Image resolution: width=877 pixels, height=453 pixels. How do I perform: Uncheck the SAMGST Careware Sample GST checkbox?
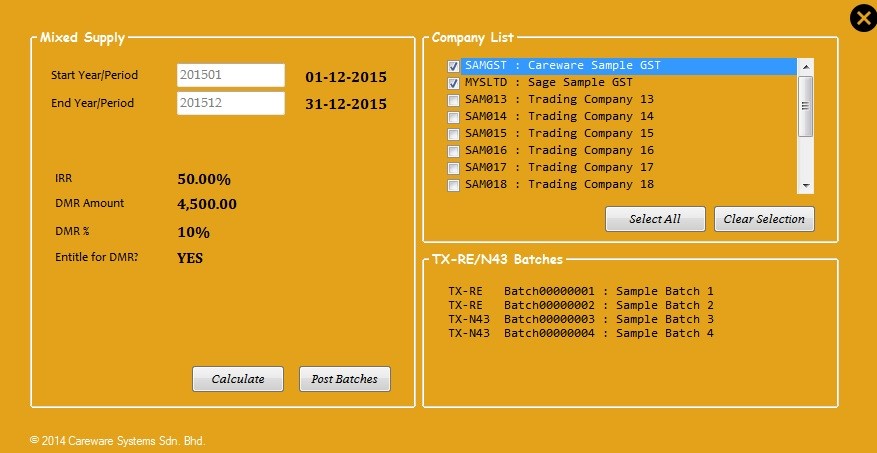click(454, 66)
